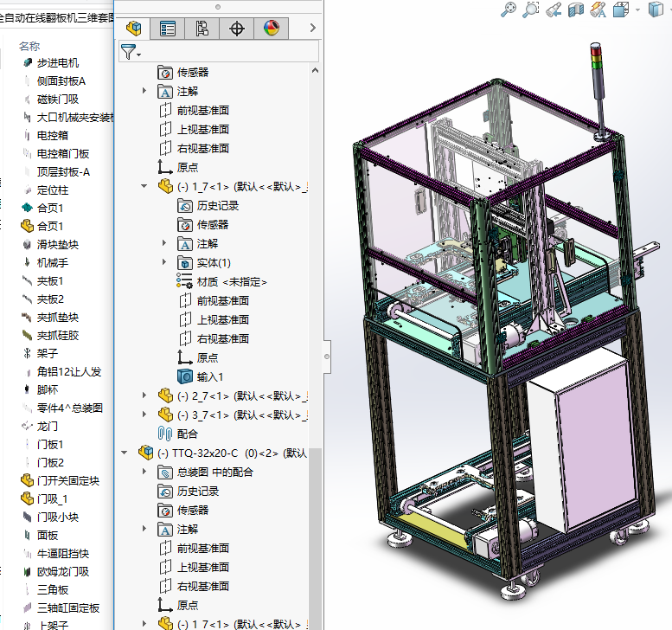Click the 2_7<1> part icon
This screenshot has width=672, height=630.
click(165, 395)
